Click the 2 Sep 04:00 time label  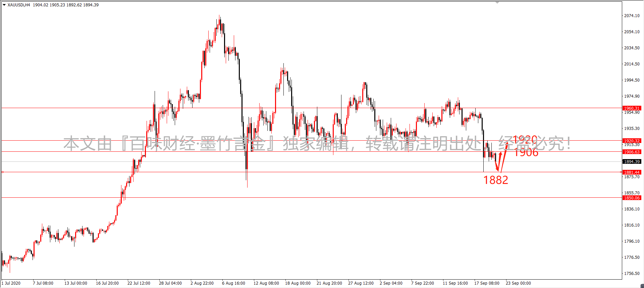pos(391,283)
